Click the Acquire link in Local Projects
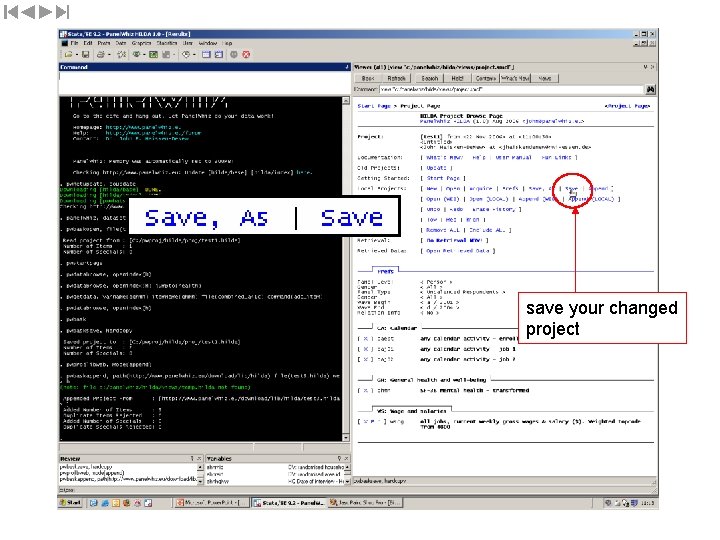 tap(481, 189)
